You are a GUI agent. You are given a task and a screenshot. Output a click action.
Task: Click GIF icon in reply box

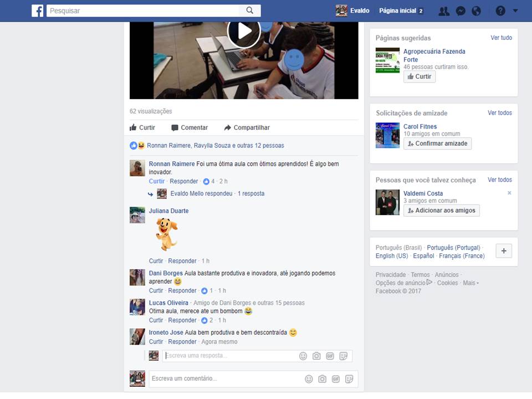[330, 356]
